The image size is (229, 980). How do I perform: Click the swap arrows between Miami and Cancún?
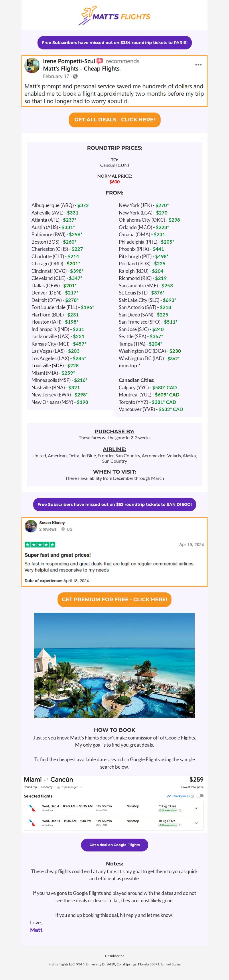(x=46, y=779)
